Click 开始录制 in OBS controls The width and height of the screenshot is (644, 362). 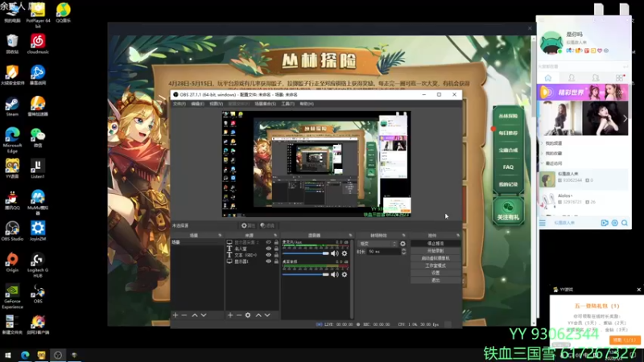[436, 251]
